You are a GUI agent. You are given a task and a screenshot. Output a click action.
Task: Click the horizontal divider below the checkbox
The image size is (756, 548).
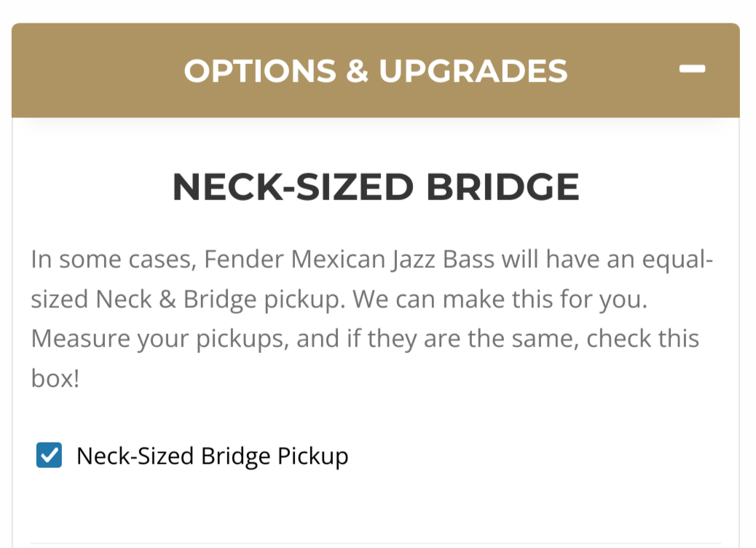pyautogui.click(x=376, y=543)
